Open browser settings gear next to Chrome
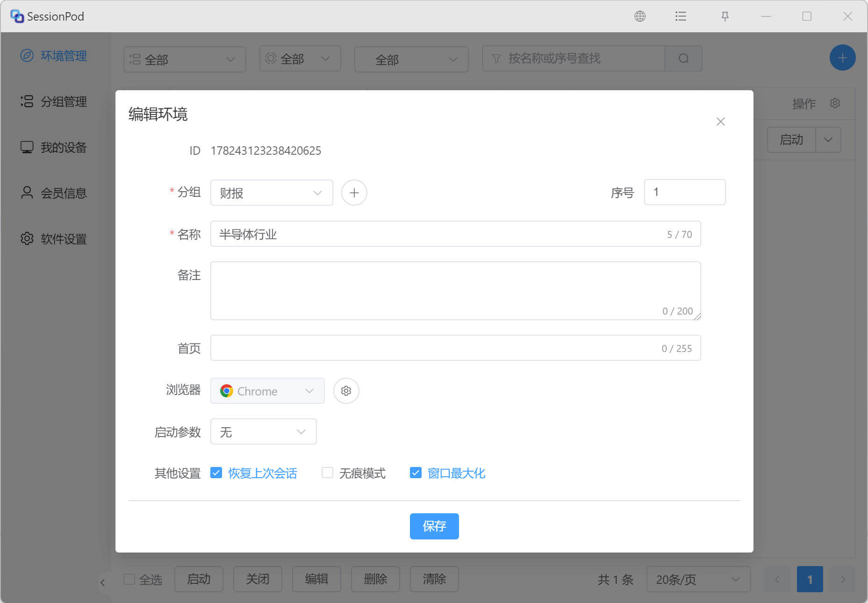 coord(346,391)
